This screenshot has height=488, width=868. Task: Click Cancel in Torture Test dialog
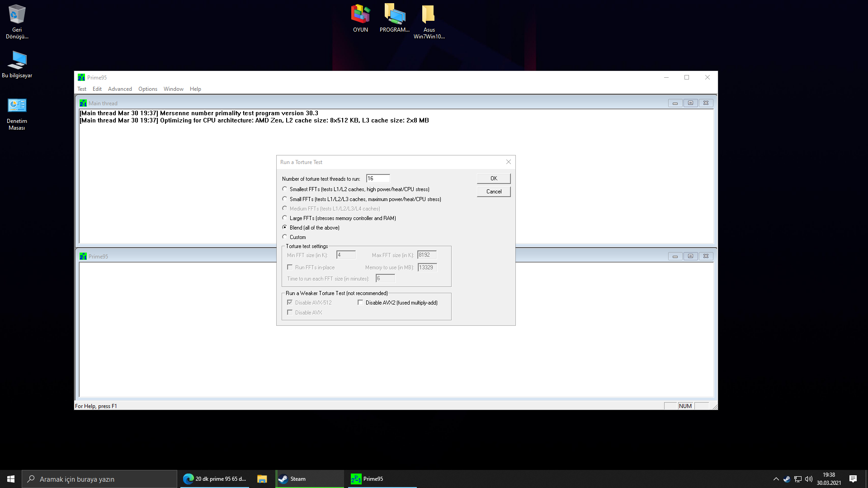click(x=494, y=192)
